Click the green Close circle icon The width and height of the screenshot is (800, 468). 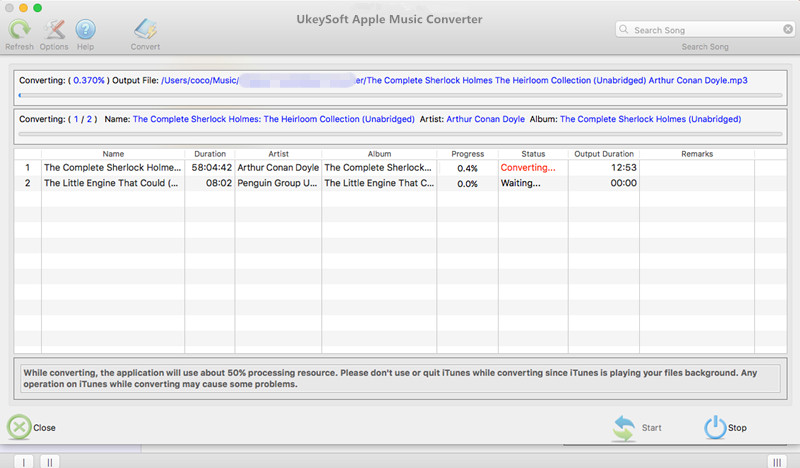(19, 427)
